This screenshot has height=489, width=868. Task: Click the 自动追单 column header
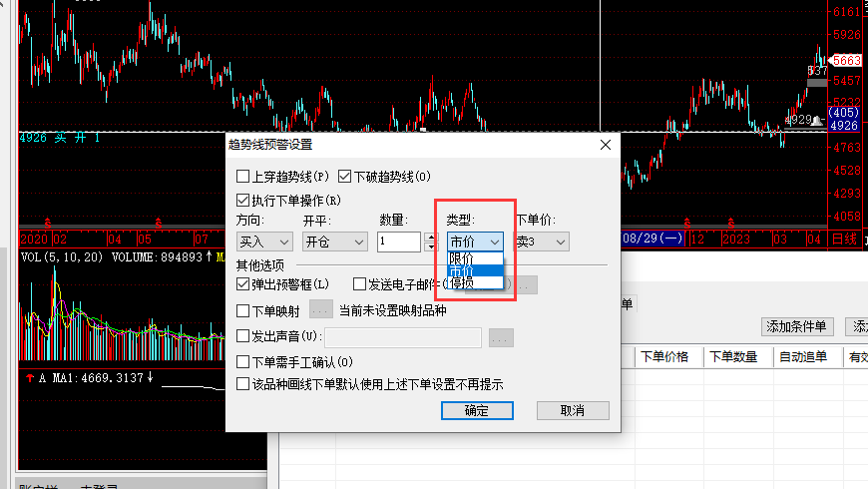click(x=803, y=357)
